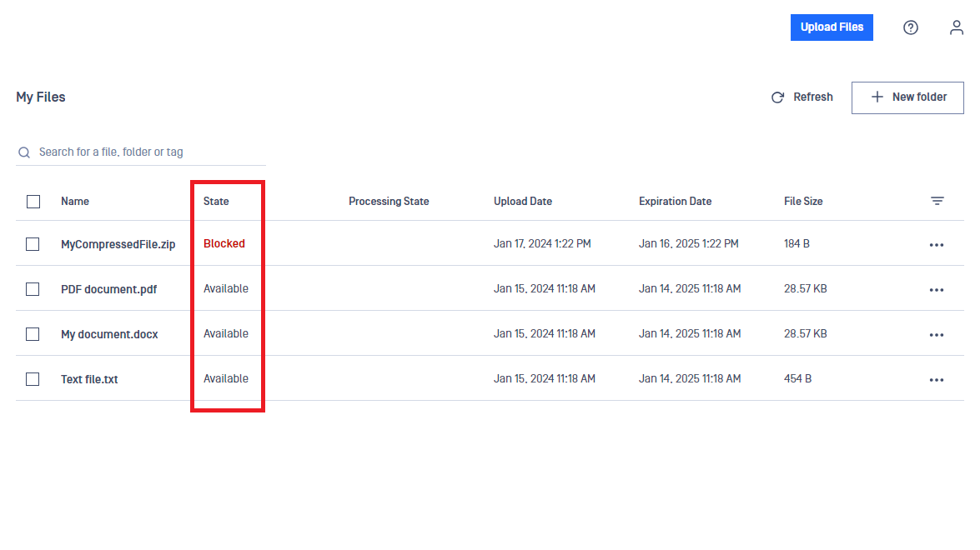980x550 pixels.
Task: Open file PDF document.pdf
Action: [108, 289]
